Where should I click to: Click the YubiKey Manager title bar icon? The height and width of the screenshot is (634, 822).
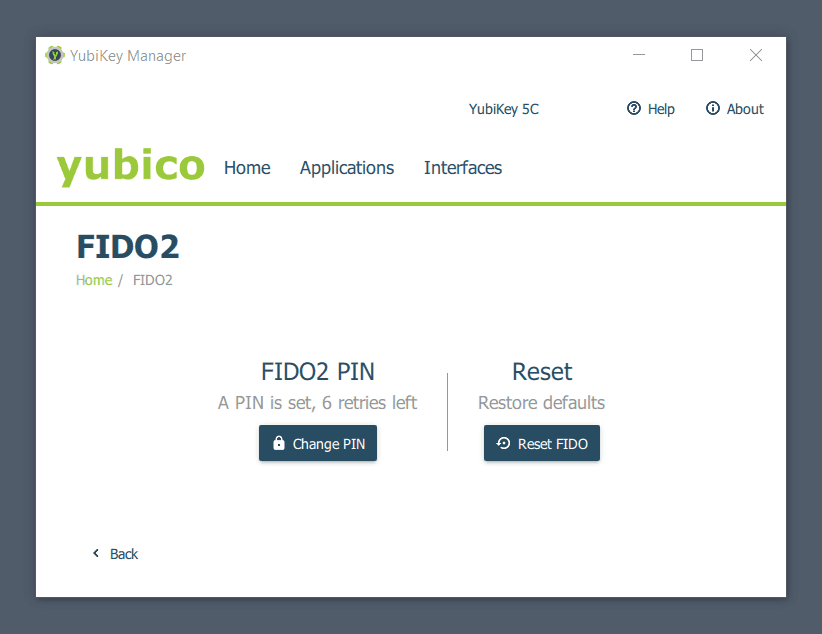tap(55, 55)
